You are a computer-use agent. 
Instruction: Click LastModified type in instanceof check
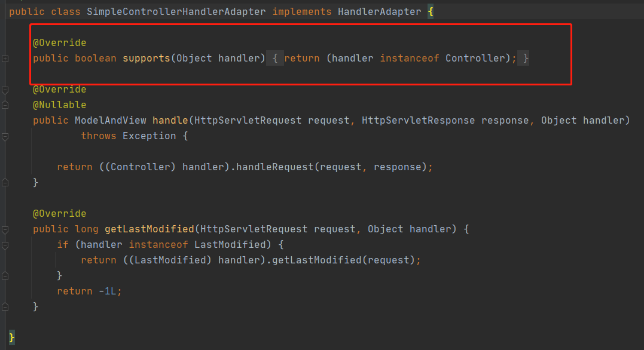[x=230, y=244]
